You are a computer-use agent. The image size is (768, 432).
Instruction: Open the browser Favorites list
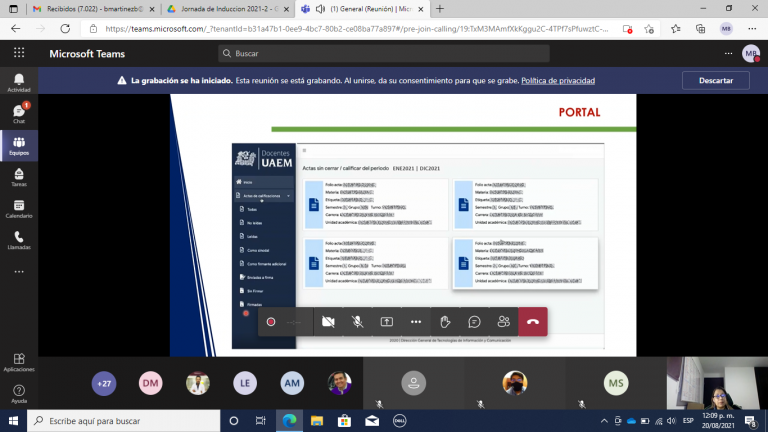(x=676, y=29)
